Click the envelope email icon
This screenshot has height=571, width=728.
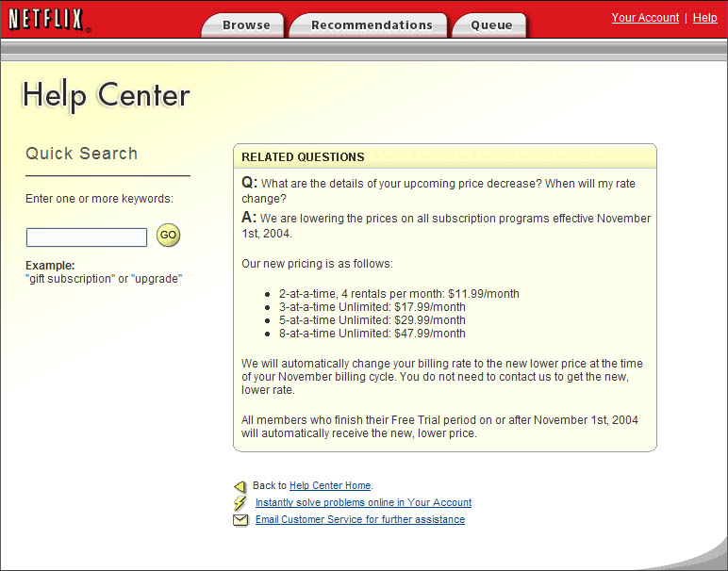[x=240, y=520]
